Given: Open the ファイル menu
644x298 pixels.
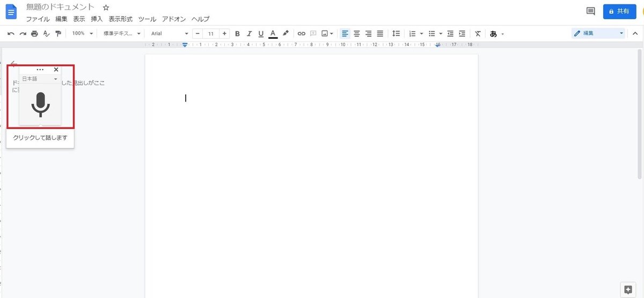Looking at the screenshot, I should [38, 19].
